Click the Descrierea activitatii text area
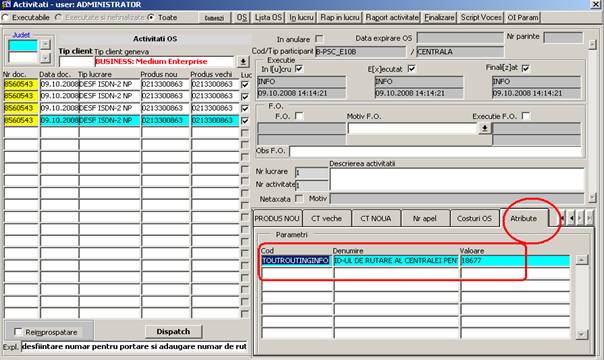This screenshot has height=360, width=604. 457,179
